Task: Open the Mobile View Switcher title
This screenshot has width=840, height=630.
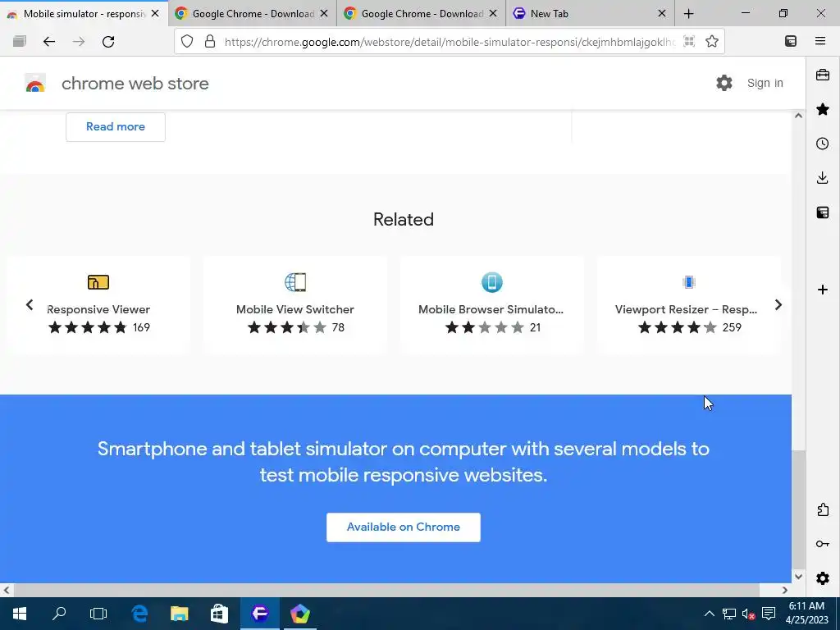Action: point(295,309)
